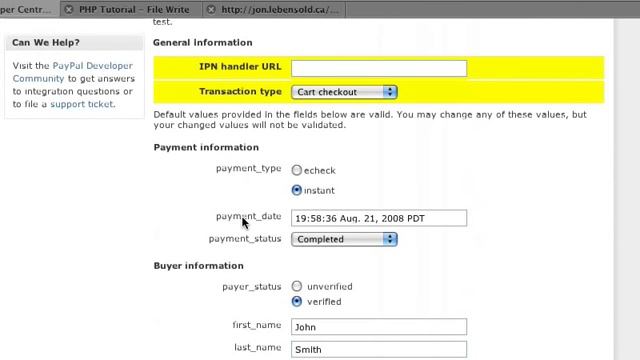Click the first_name label
The height and width of the screenshot is (360, 640).
[257, 325]
